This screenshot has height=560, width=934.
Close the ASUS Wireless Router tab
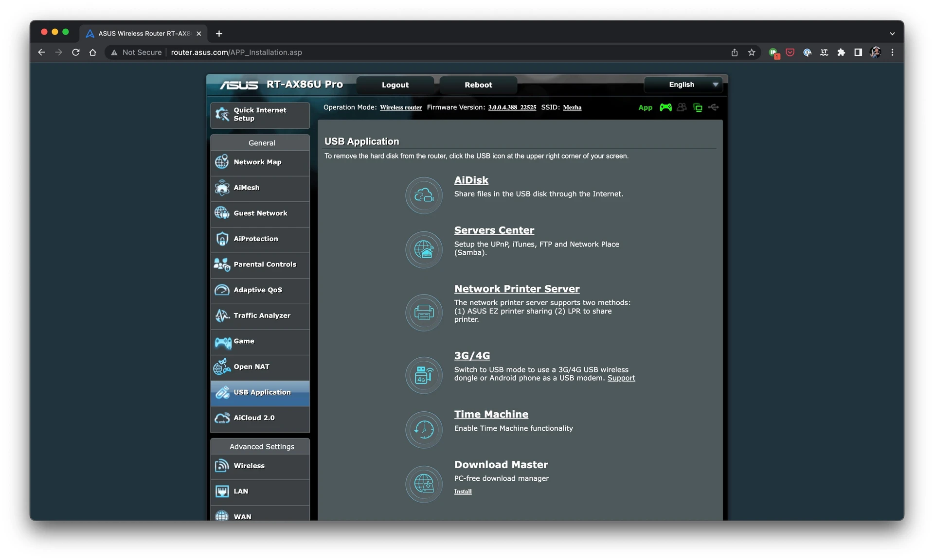click(198, 34)
